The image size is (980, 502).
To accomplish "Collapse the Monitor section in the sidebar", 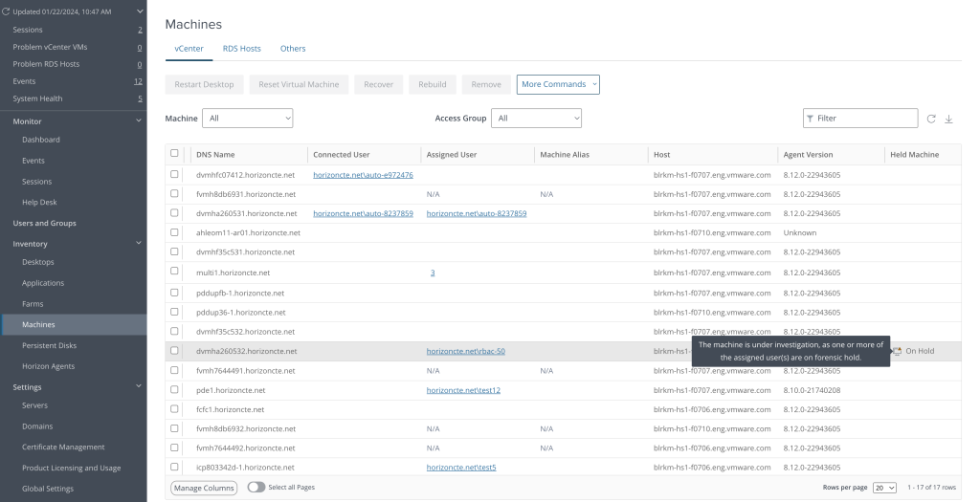I will pos(140,121).
